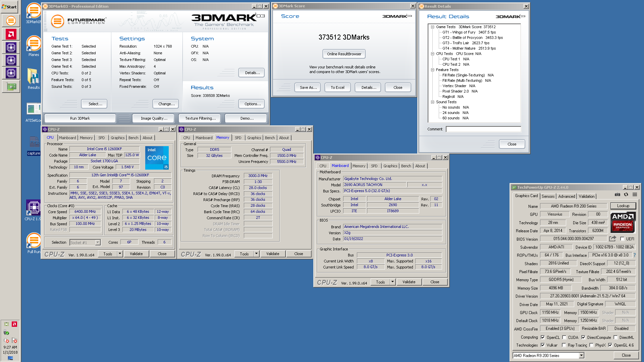The width and height of the screenshot is (644, 362).
Task: Click the show desktop icon below the clock
Action: [10, 358]
